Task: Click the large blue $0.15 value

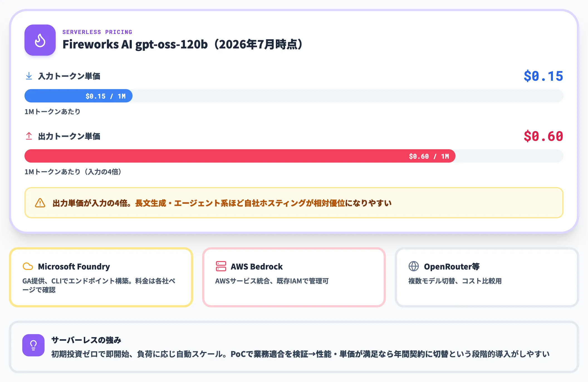Action: tap(543, 76)
